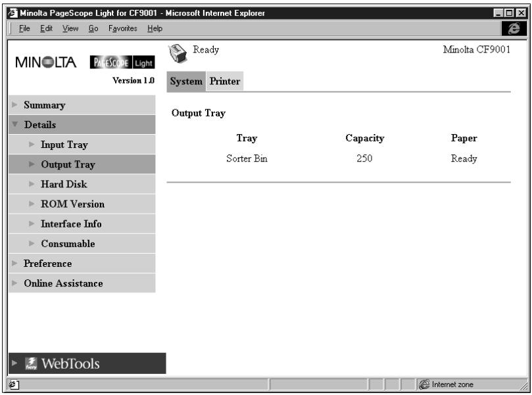Expand the Online Assistance arrow
This screenshot has width=532, height=395.
click(x=14, y=283)
